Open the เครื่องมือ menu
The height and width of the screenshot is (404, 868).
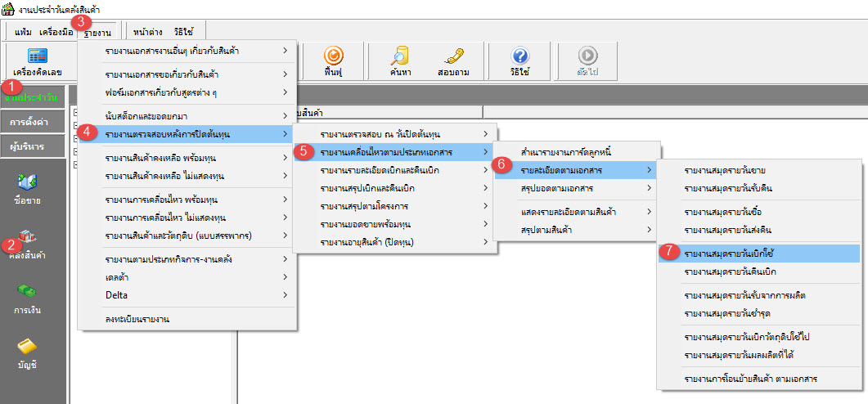tap(56, 32)
